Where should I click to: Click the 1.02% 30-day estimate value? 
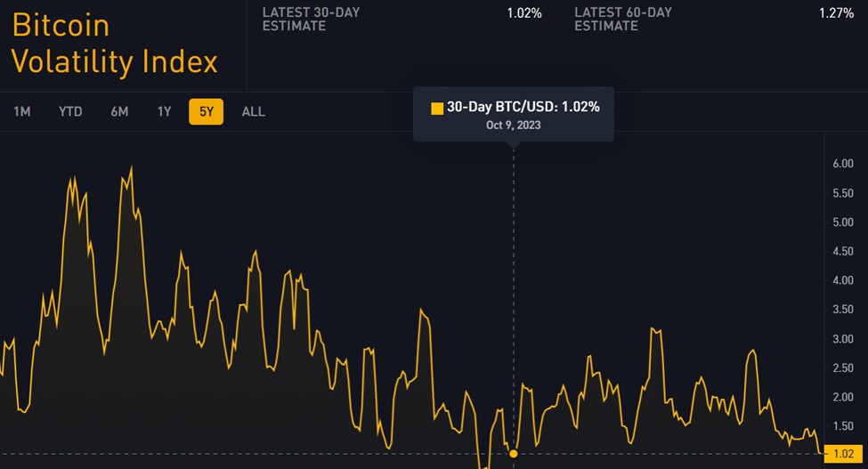524,12
